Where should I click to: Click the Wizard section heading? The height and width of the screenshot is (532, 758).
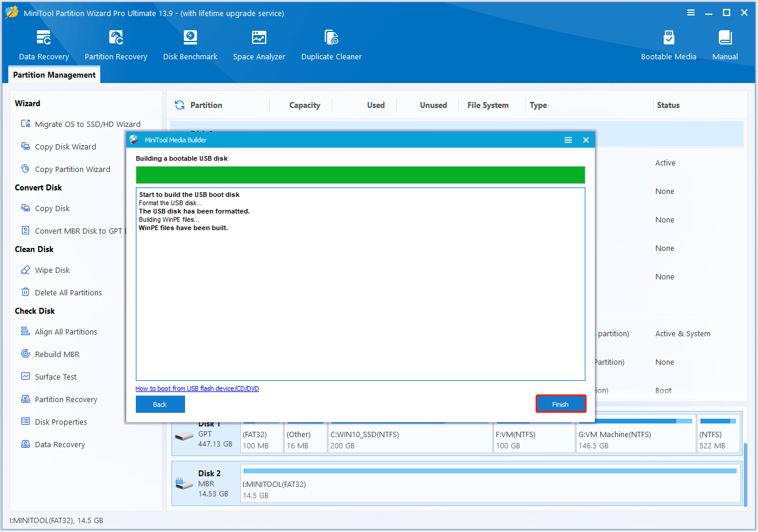pyautogui.click(x=28, y=103)
